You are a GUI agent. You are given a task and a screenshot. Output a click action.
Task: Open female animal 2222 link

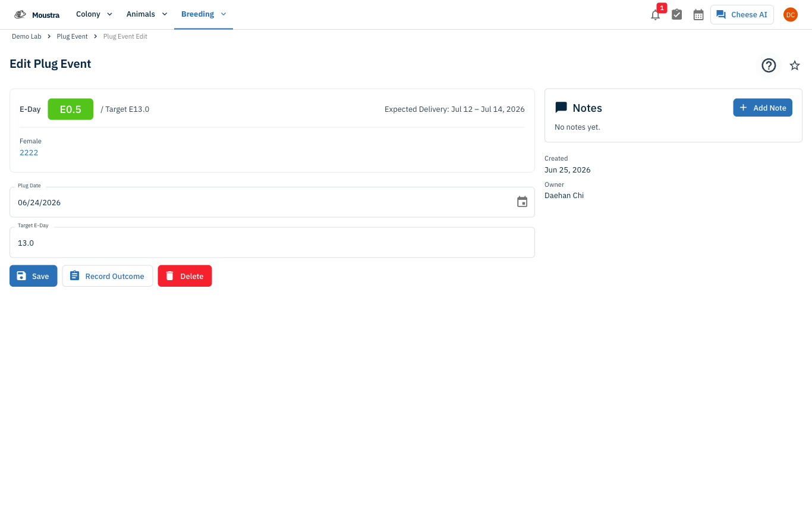(29, 152)
